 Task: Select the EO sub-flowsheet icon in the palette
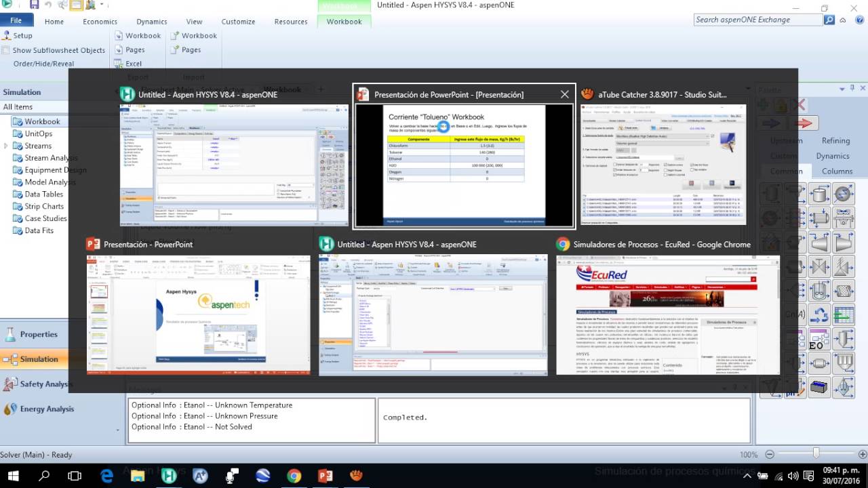coord(819,339)
